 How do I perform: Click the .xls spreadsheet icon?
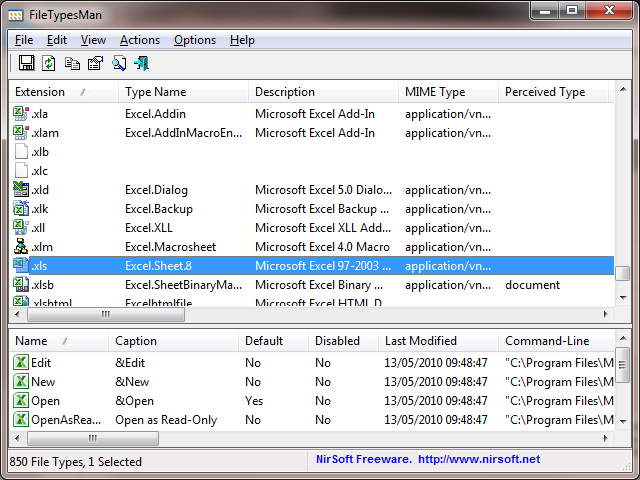click(x=21, y=266)
